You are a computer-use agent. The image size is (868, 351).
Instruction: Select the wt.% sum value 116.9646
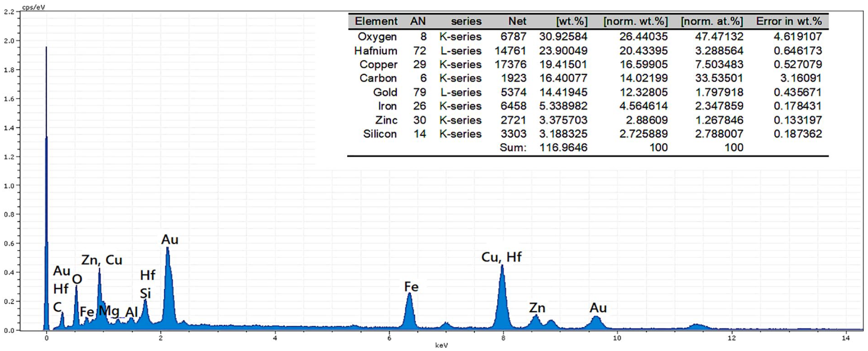563,148
